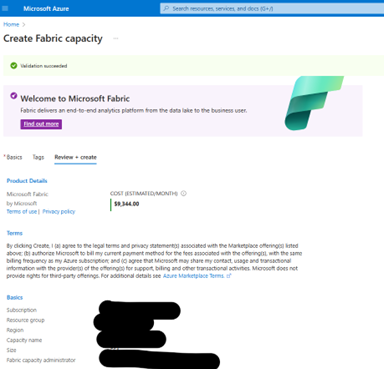
Task: Click the Region label
Action: (15, 330)
